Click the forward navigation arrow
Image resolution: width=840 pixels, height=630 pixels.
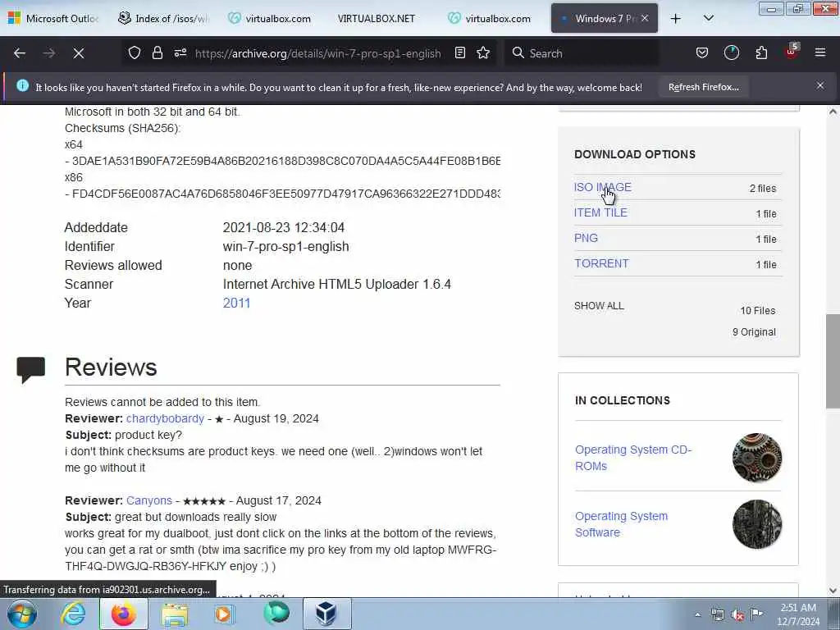(49, 53)
